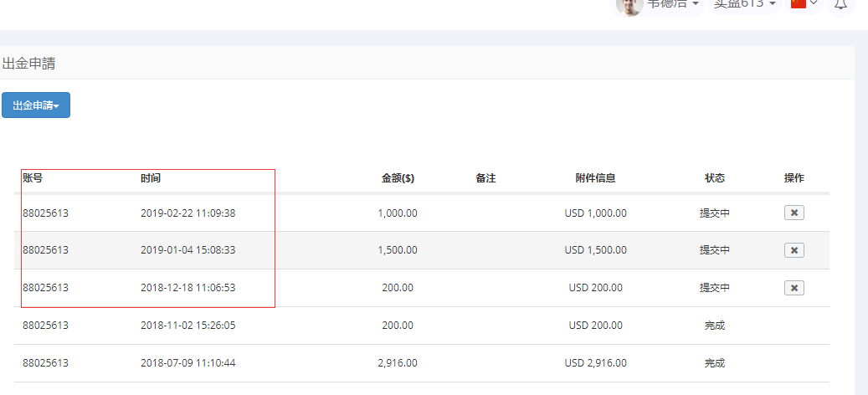Click the USD 1,500.00 attachment info
The height and width of the screenshot is (395, 868).
pyautogui.click(x=595, y=250)
